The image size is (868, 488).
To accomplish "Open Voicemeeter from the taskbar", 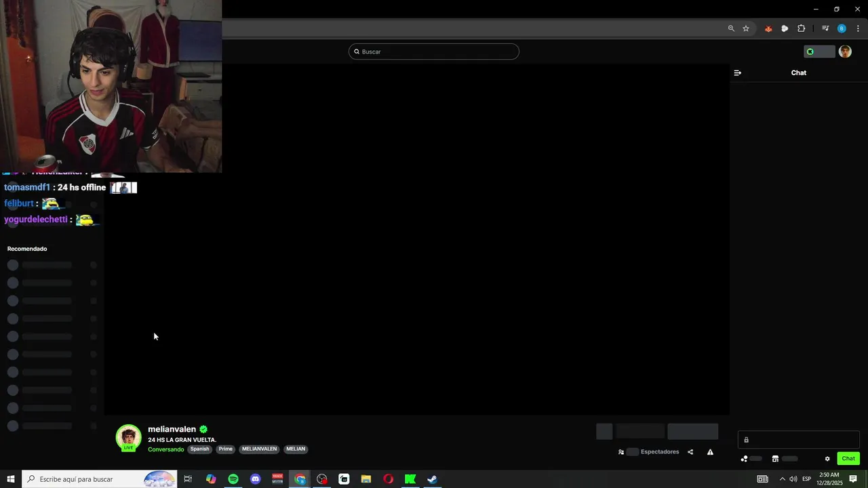I will point(277,479).
